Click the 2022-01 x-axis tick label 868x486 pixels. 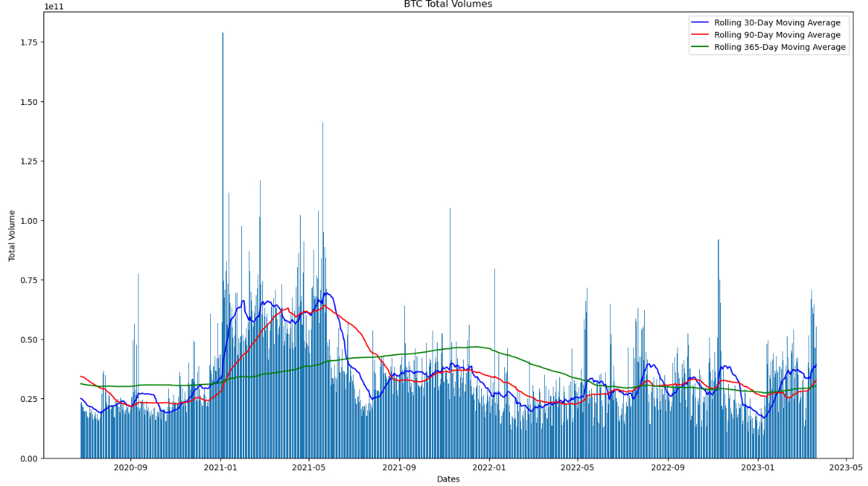click(x=489, y=467)
